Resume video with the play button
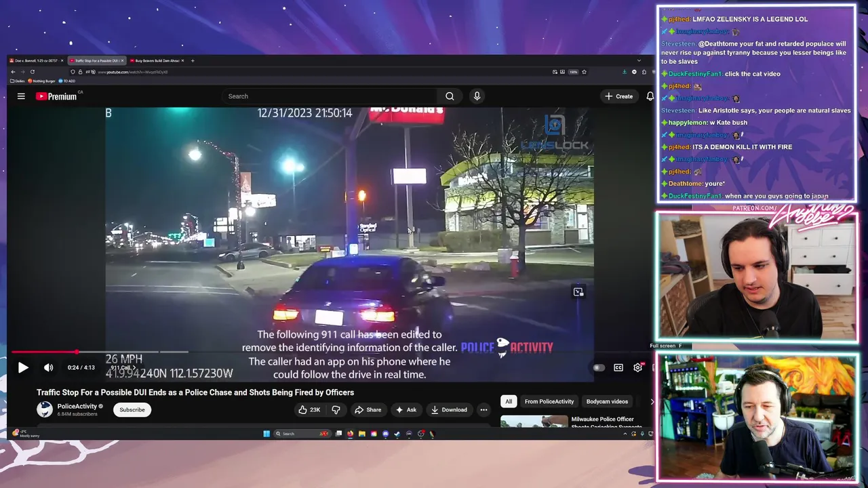The width and height of the screenshot is (868, 488). coord(22,367)
